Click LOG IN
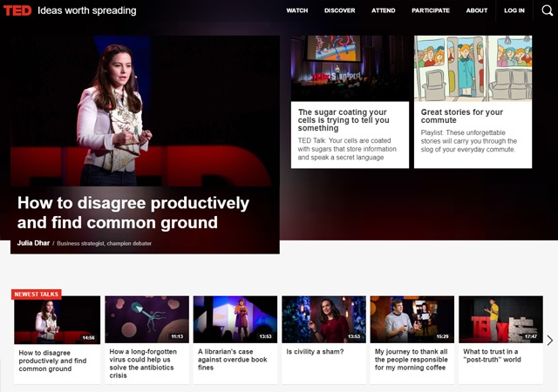The image size is (558, 392). pyautogui.click(x=514, y=10)
